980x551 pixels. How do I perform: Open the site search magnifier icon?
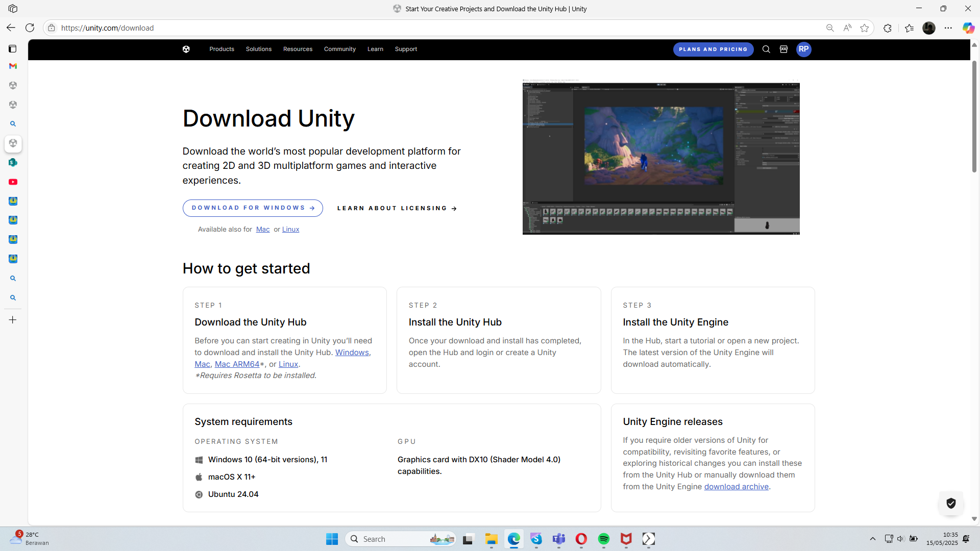[766, 49]
